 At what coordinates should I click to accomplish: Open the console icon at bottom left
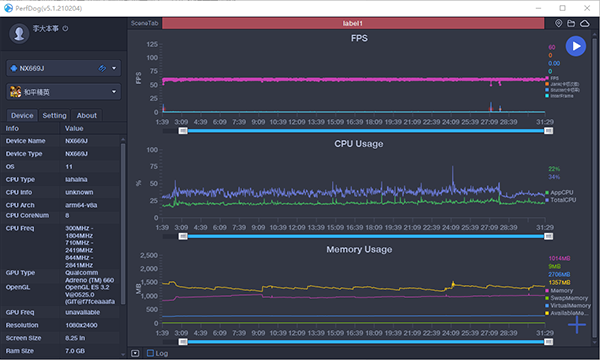click(x=135, y=353)
